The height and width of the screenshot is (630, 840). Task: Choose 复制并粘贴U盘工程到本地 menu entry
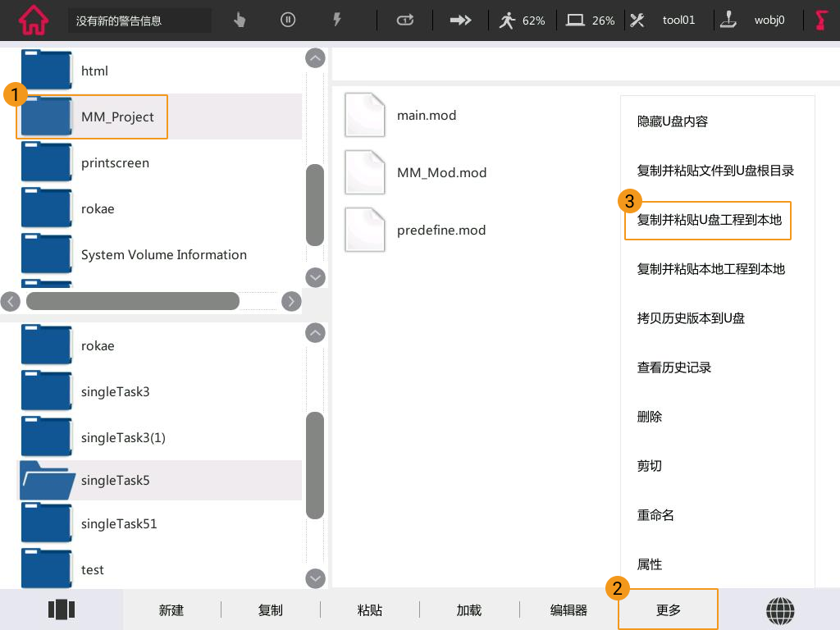click(x=709, y=220)
